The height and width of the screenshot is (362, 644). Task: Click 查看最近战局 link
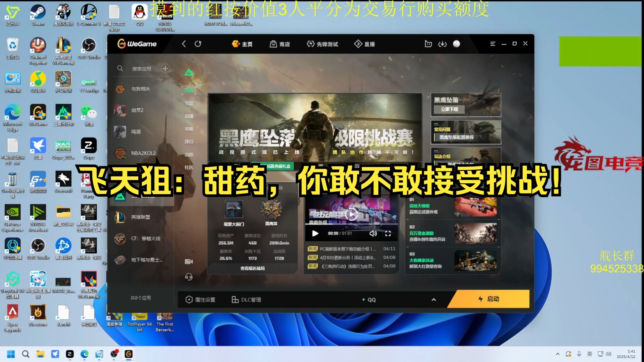(x=252, y=268)
